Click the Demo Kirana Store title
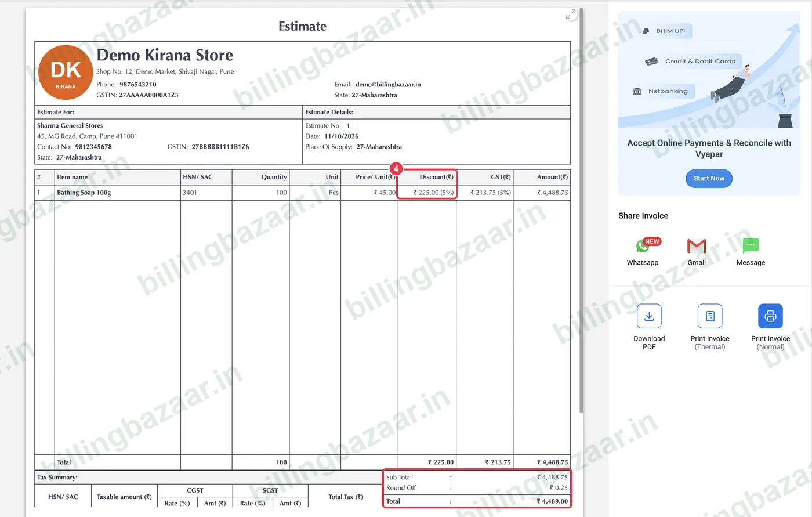The width and height of the screenshot is (812, 517). [x=165, y=55]
